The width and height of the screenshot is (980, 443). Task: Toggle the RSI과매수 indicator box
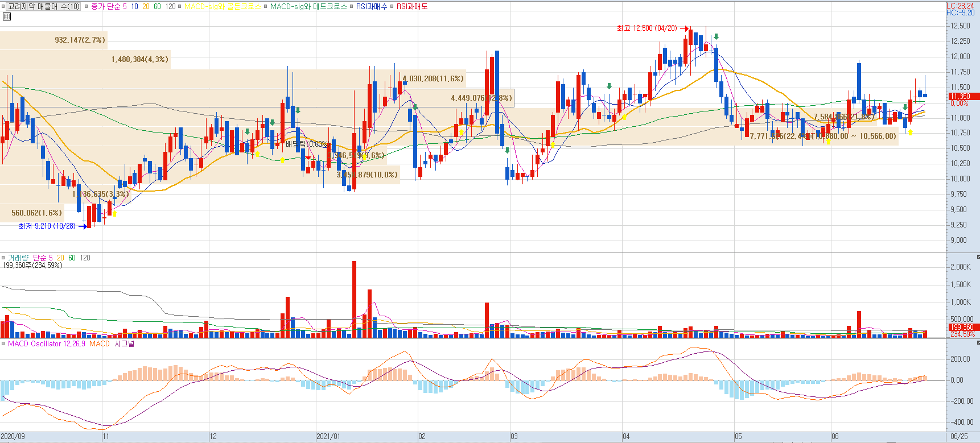point(352,7)
